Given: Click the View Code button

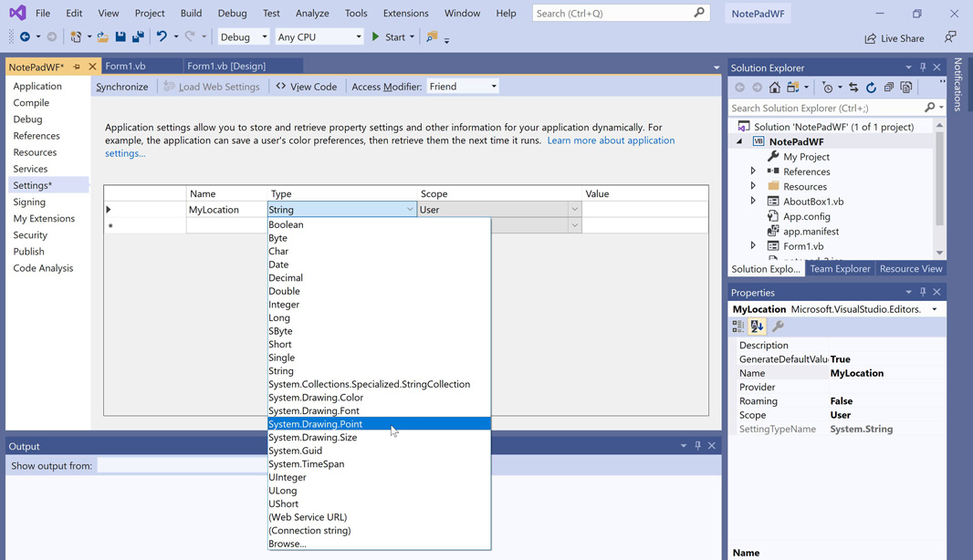Looking at the screenshot, I should point(306,87).
